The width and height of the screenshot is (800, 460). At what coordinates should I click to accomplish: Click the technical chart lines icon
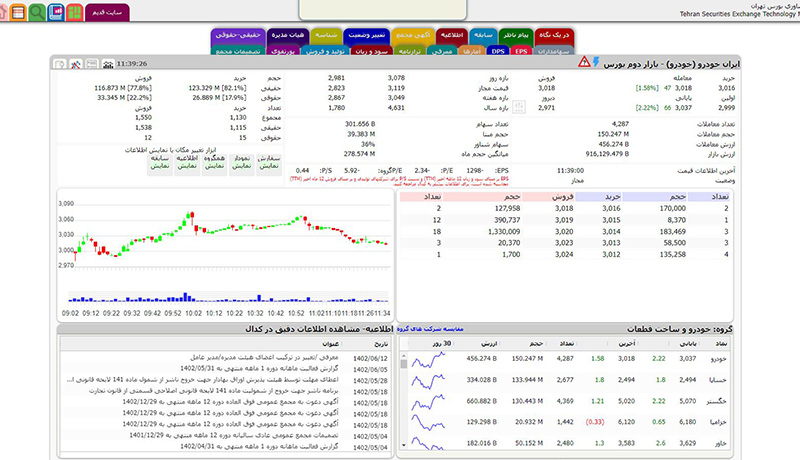point(76,64)
